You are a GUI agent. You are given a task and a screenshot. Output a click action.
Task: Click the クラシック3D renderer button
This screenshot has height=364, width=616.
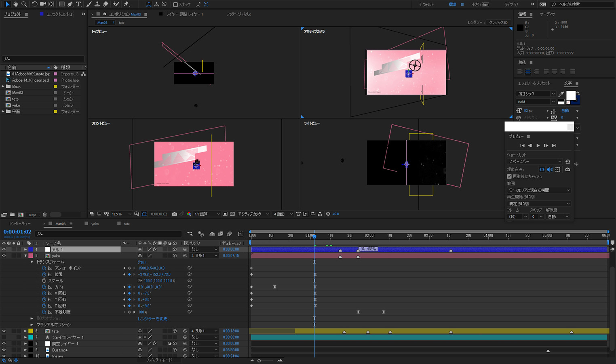(498, 23)
